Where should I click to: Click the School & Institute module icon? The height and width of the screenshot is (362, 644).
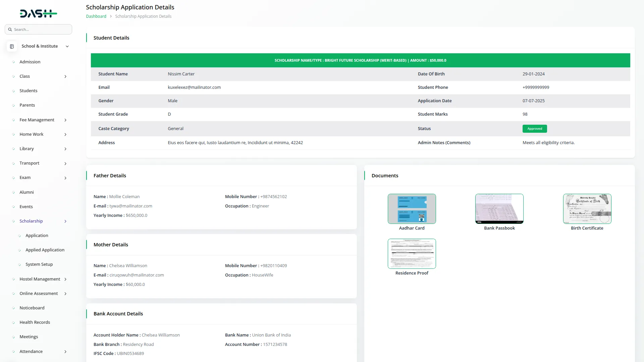12,46
